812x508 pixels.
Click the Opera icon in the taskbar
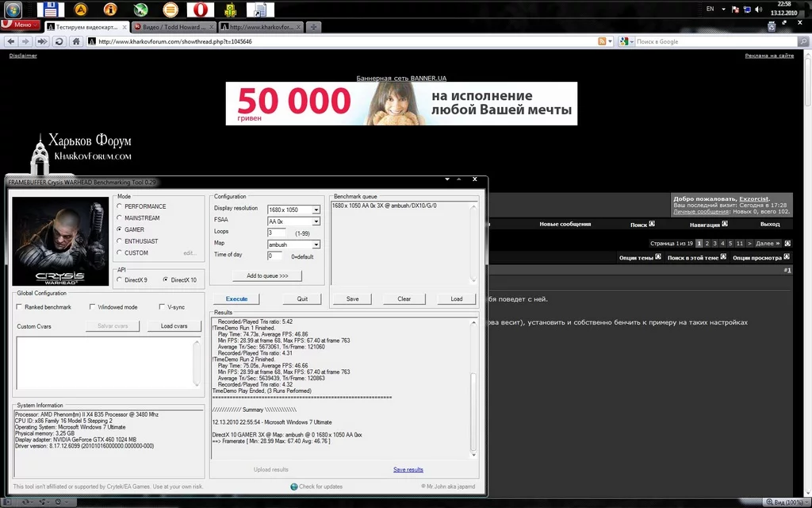[x=201, y=10]
